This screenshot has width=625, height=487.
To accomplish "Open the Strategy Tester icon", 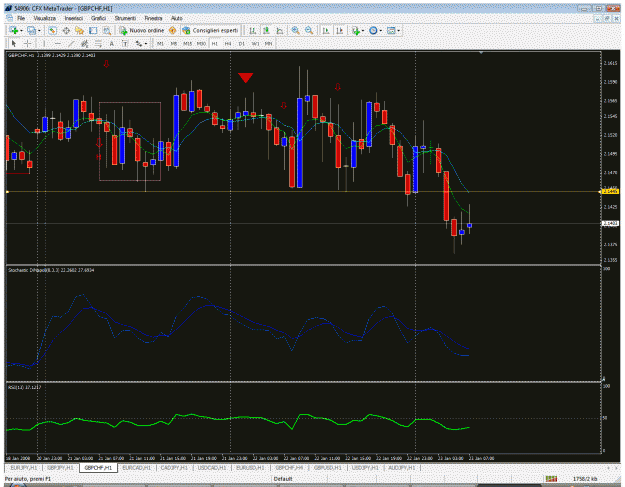I will coord(106,30).
